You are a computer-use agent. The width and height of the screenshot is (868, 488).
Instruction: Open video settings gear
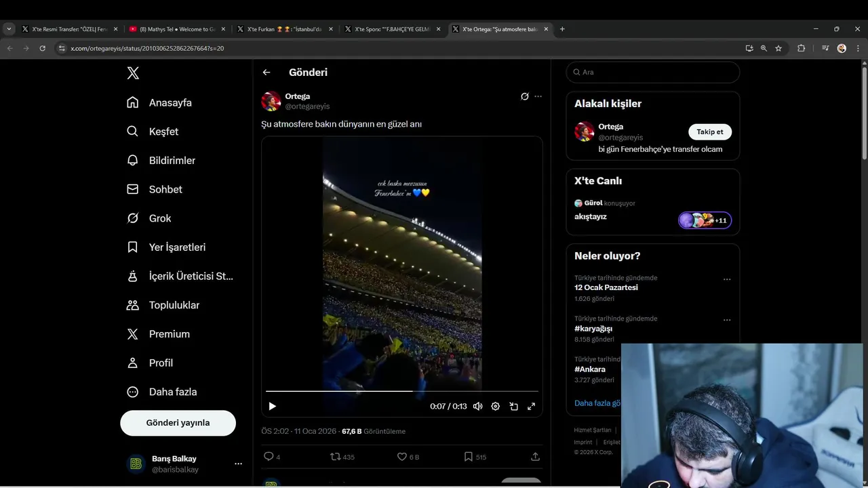pyautogui.click(x=496, y=406)
